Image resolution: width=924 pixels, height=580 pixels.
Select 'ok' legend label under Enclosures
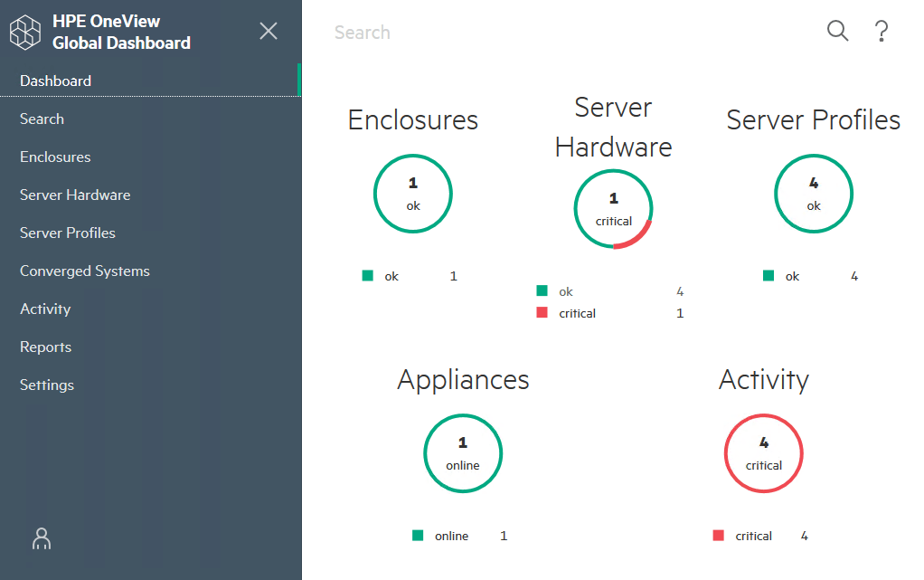(x=391, y=276)
